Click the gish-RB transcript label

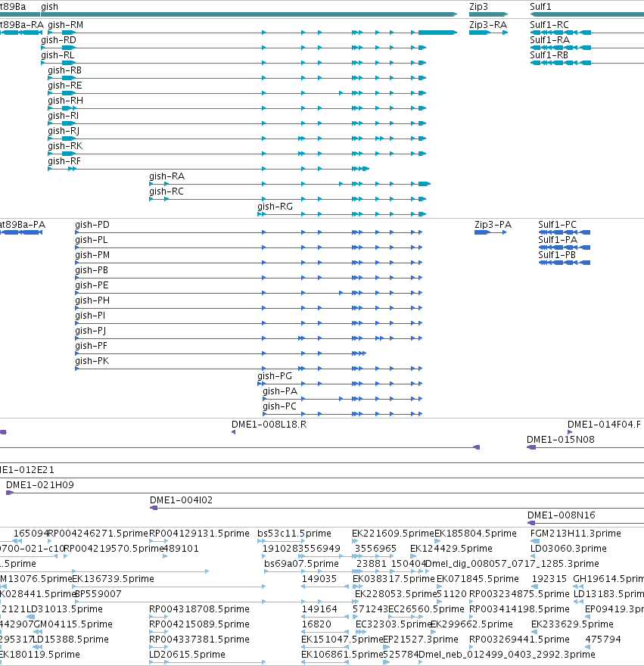tap(64, 70)
